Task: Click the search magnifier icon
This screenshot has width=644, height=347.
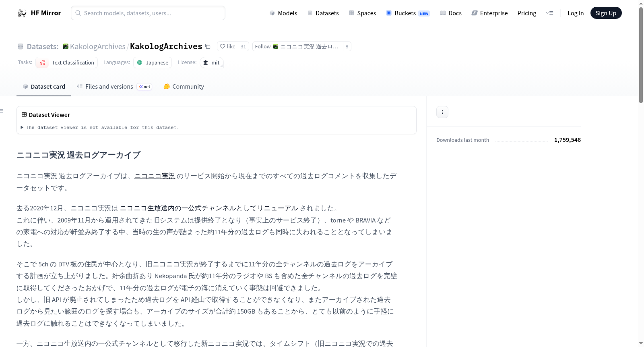Action: (x=78, y=13)
